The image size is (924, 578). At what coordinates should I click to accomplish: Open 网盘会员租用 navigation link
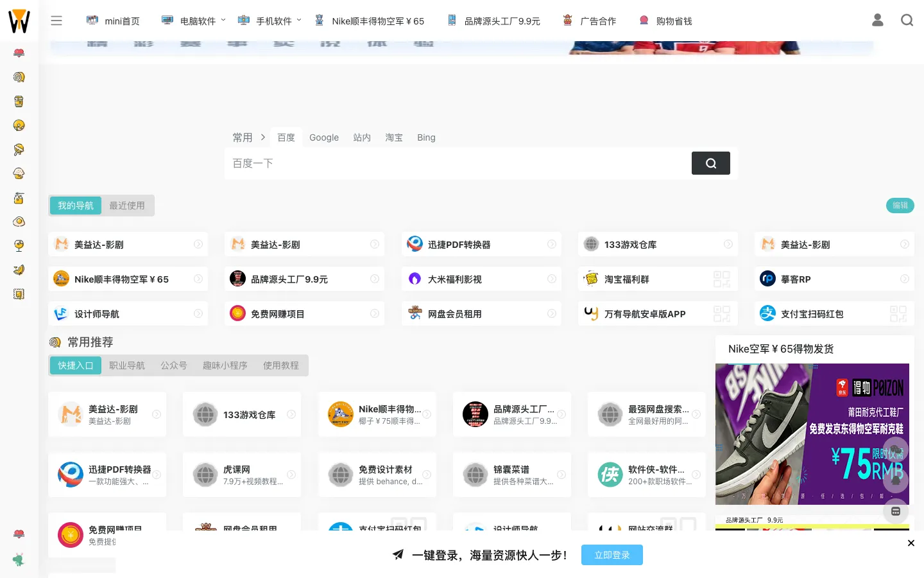(481, 313)
